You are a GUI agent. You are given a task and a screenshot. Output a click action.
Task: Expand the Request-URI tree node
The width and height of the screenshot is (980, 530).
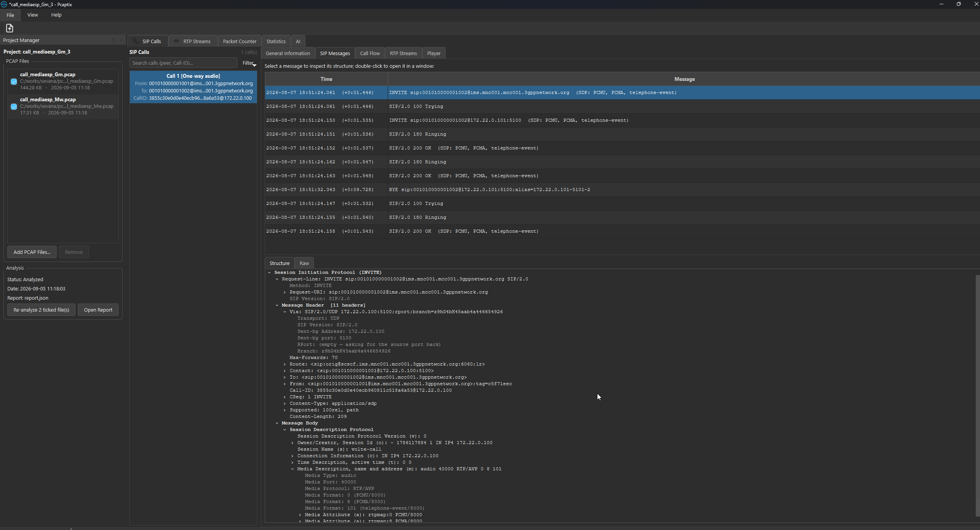pyautogui.click(x=285, y=292)
